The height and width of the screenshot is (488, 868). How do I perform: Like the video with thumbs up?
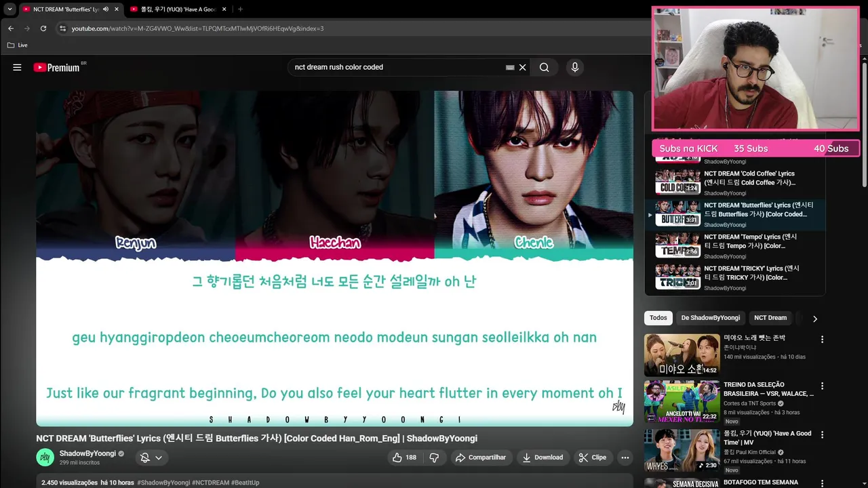[404, 457]
